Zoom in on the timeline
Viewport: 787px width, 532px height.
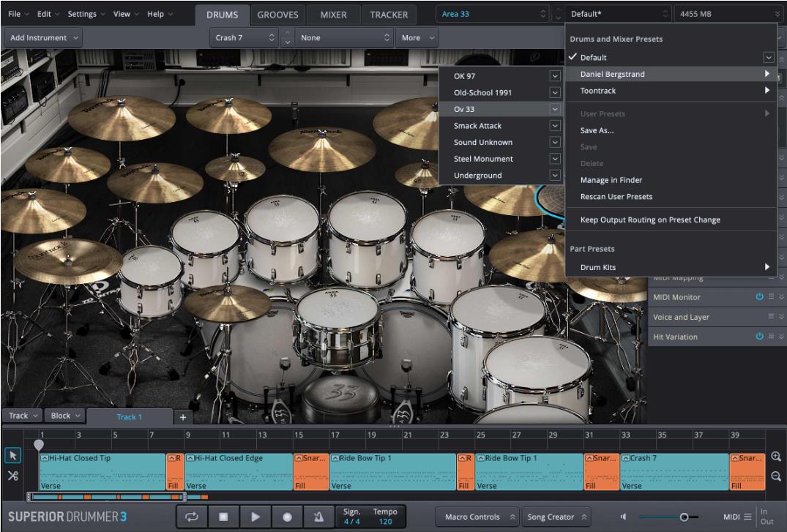tap(776, 457)
